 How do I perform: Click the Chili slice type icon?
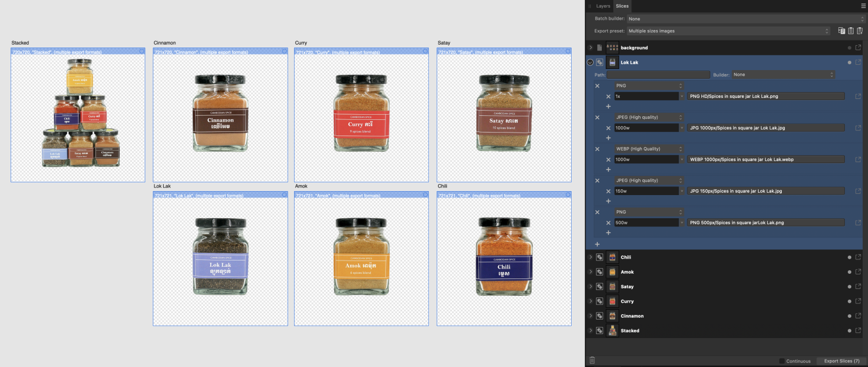600,257
